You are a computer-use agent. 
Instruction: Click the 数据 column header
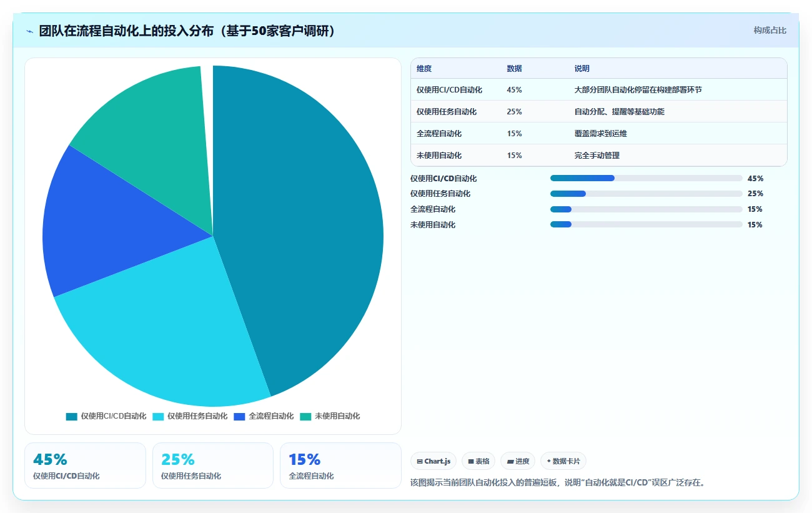[x=514, y=69]
